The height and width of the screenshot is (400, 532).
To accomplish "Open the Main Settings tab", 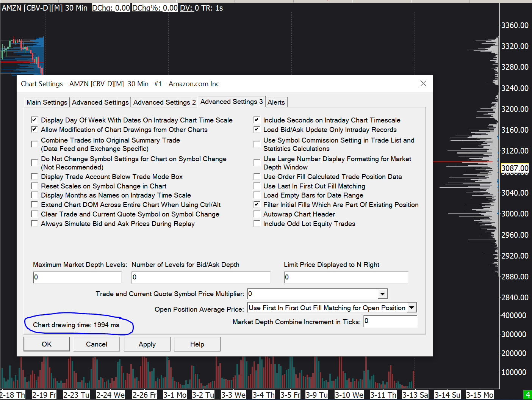I will coord(47,102).
